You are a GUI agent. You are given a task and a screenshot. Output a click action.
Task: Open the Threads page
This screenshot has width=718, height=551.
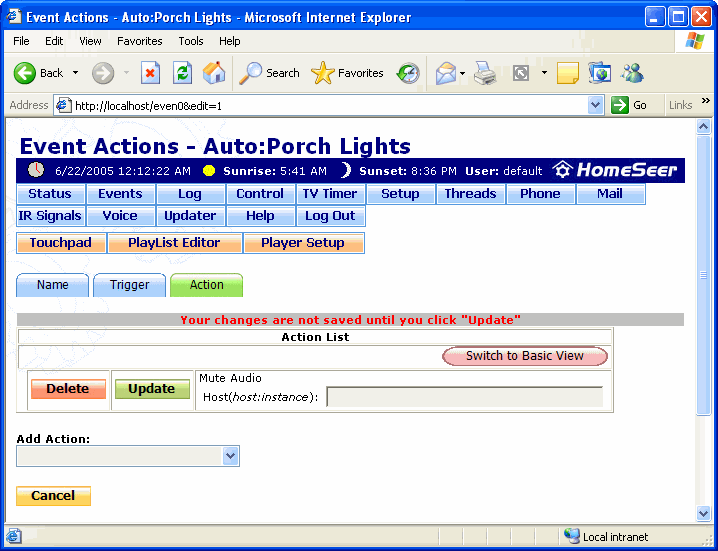470,194
